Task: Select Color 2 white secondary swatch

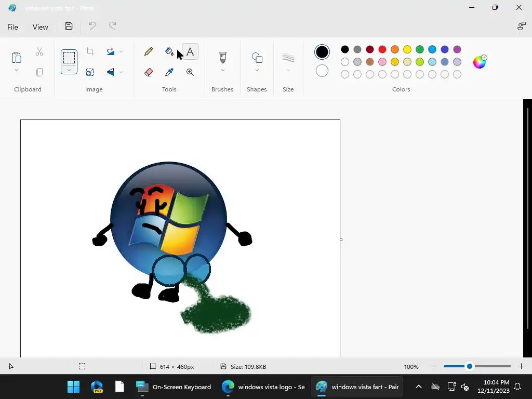Action: tap(322, 71)
